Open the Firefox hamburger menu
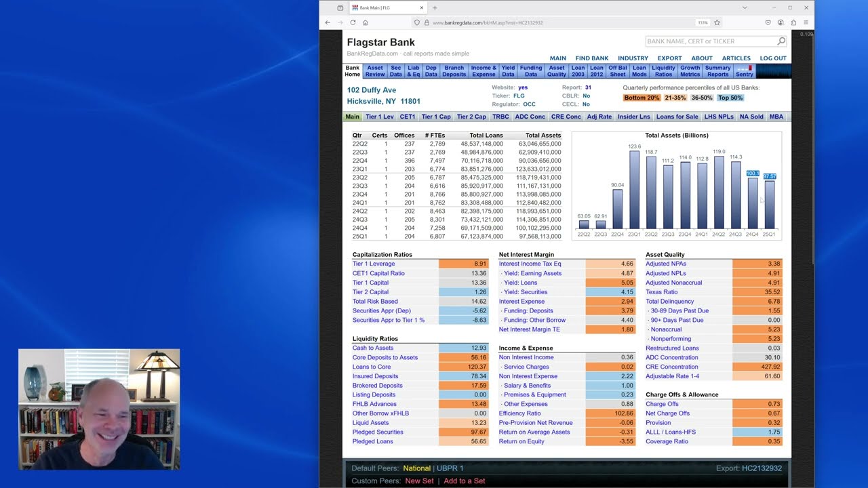 (806, 22)
